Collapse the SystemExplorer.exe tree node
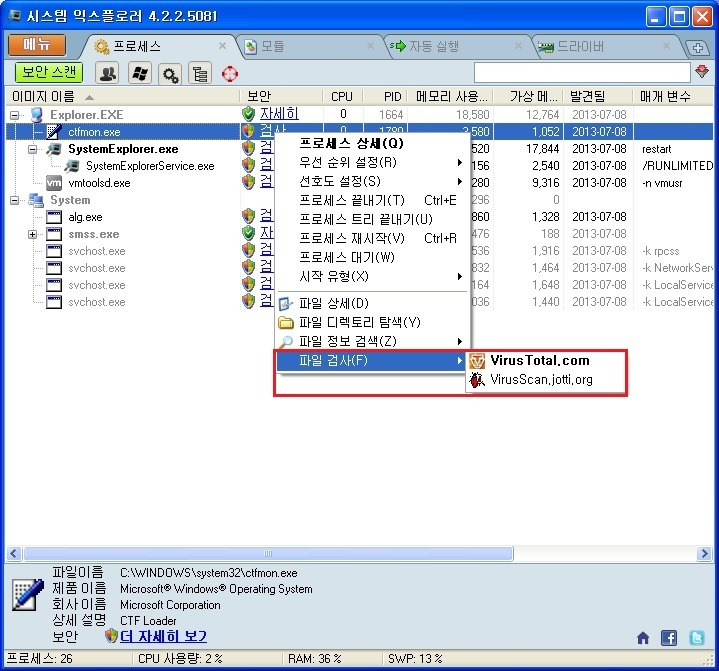Image resolution: width=719 pixels, height=671 pixels. (32, 149)
